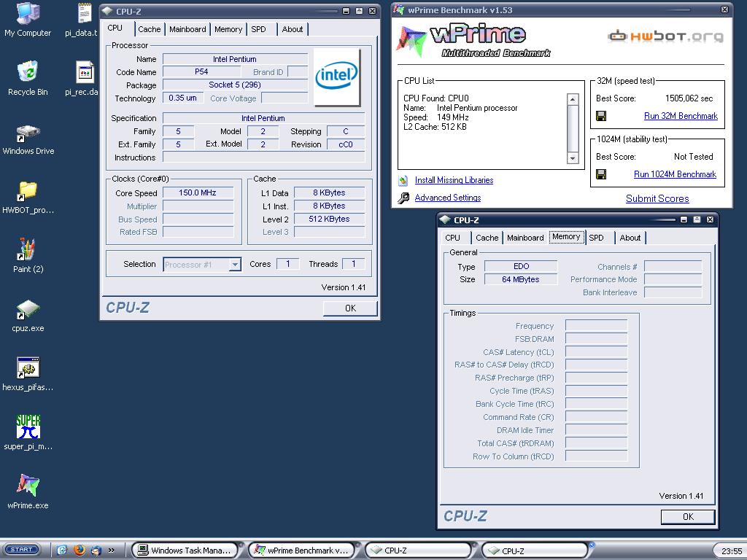Image resolution: width=747 pixels, height=560 pixels.
Task: Click the P54 Code Name field
Action: click(201, 72)
